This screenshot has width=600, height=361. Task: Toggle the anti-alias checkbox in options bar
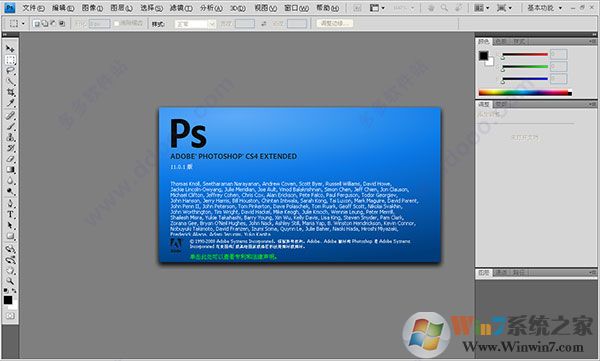(117, 24)
